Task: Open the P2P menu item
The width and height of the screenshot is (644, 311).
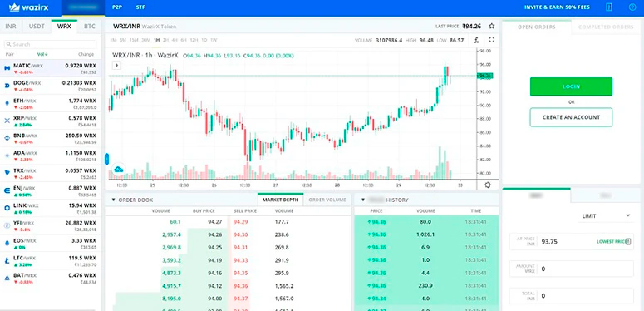Action: [x=116, y=7]
